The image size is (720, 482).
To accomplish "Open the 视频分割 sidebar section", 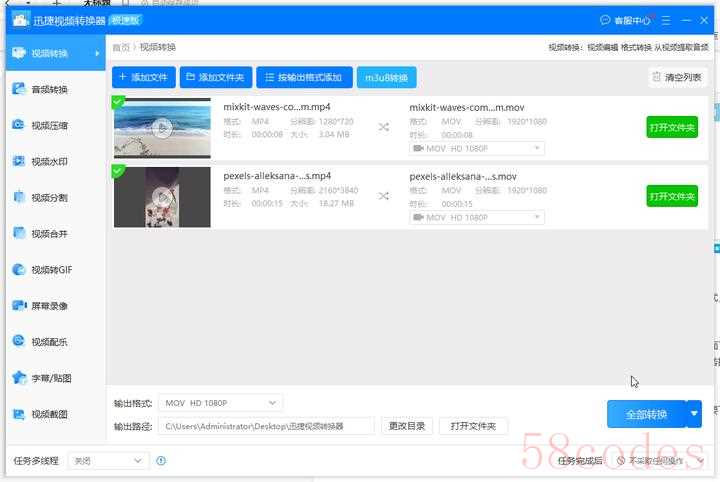I will click(x=55, y=197).
